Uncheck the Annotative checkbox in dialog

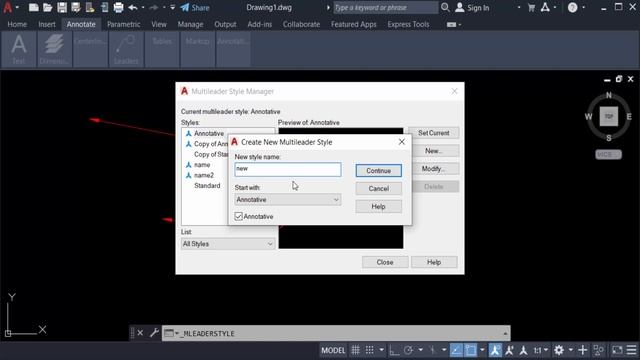point(239,216)
